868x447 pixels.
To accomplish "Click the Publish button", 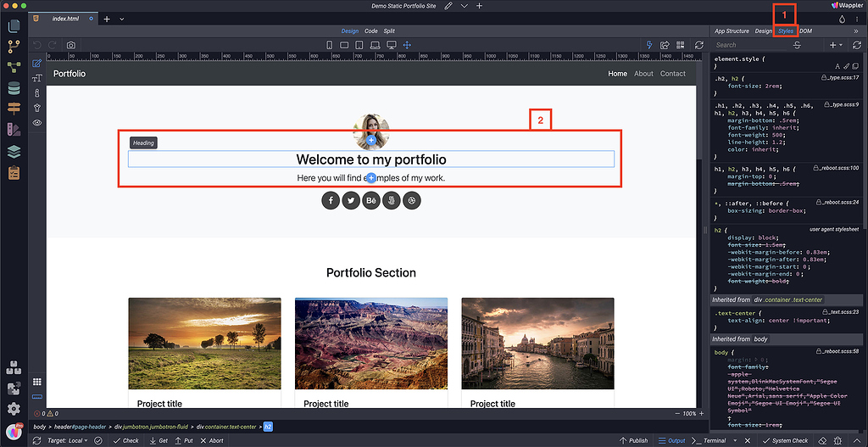I will 633,440.
